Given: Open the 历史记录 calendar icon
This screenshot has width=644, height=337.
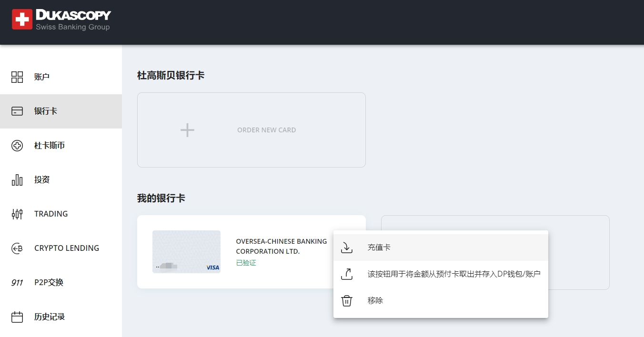Looking at the screenshot, I should coord(17,317).
